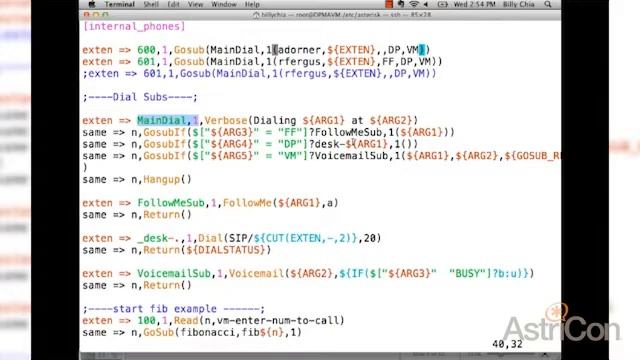This screenshot has height=360, width=640.
Task: Click the GosubIf FollowMeSub line
Action: (268, 132)
